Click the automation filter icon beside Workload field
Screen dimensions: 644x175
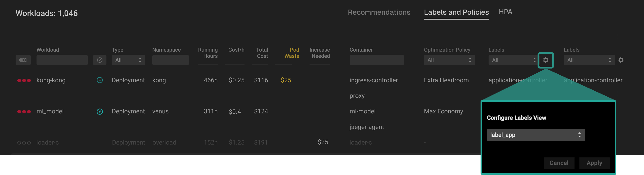100,60
